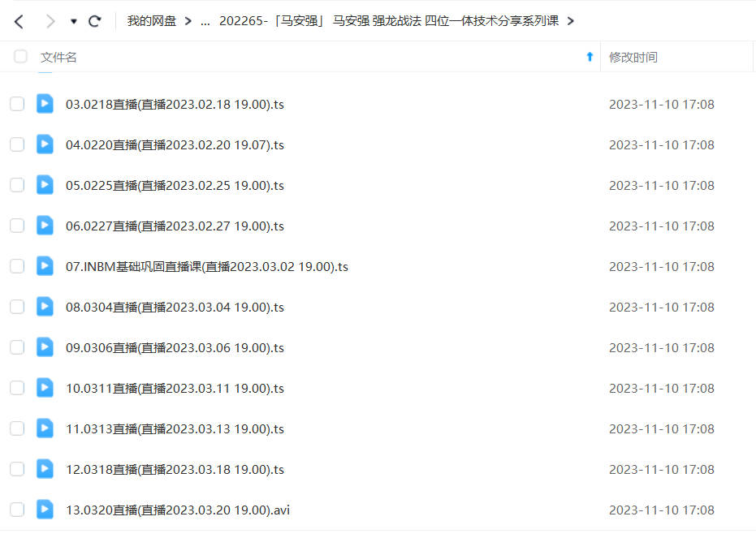Select checkbox for 12.0318直播 file

(x=17, y=469)
